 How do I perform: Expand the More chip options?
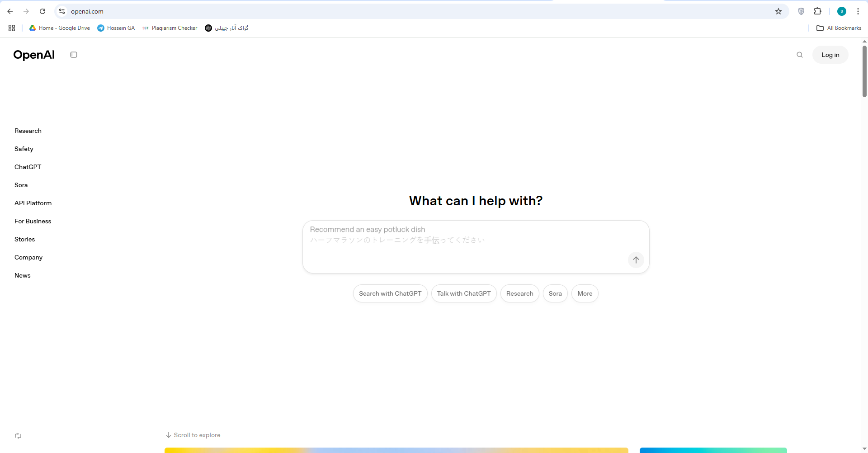(x=585, y=293)
